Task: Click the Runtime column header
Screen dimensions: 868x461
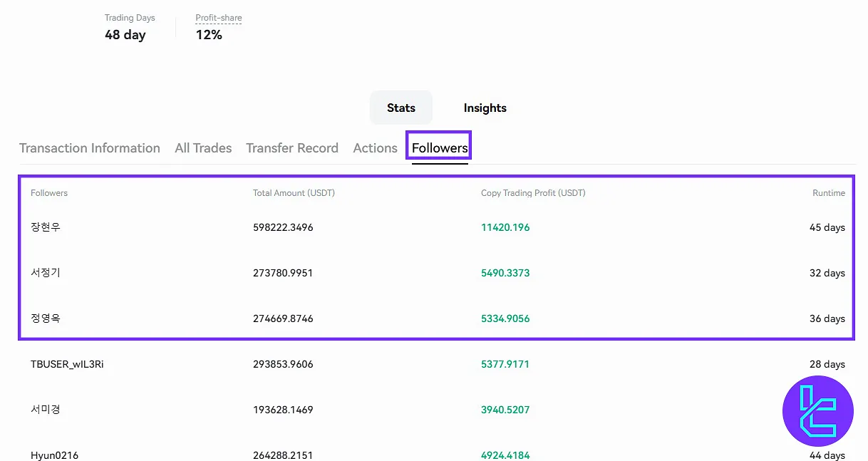Action: (829, 193)
